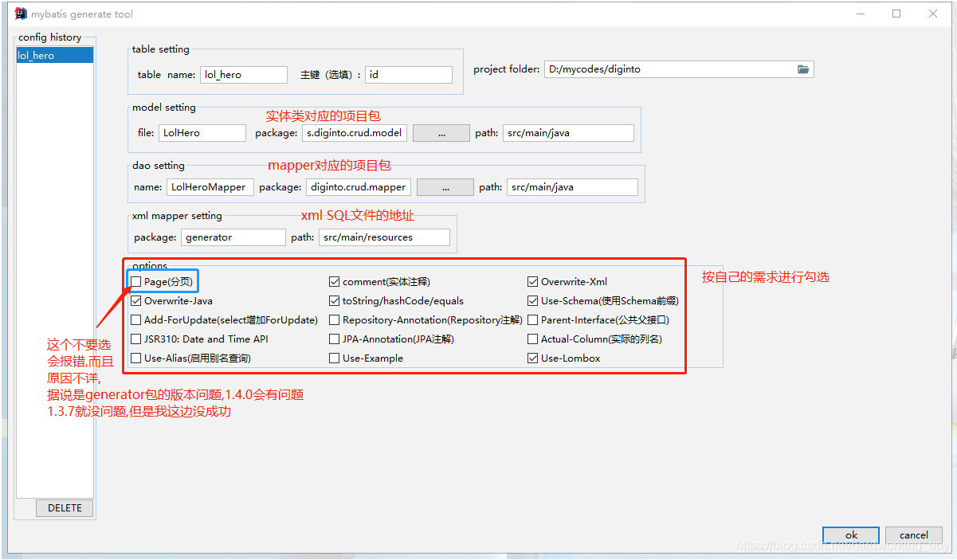
Task: Edit dao path src/main/java field
Action: tap(572, 187)
